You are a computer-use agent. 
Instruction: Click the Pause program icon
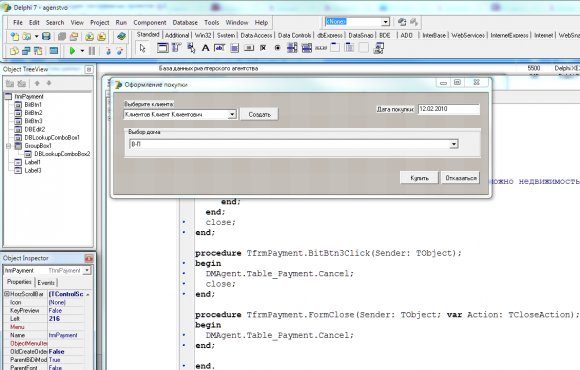click(x=92, y=51)
